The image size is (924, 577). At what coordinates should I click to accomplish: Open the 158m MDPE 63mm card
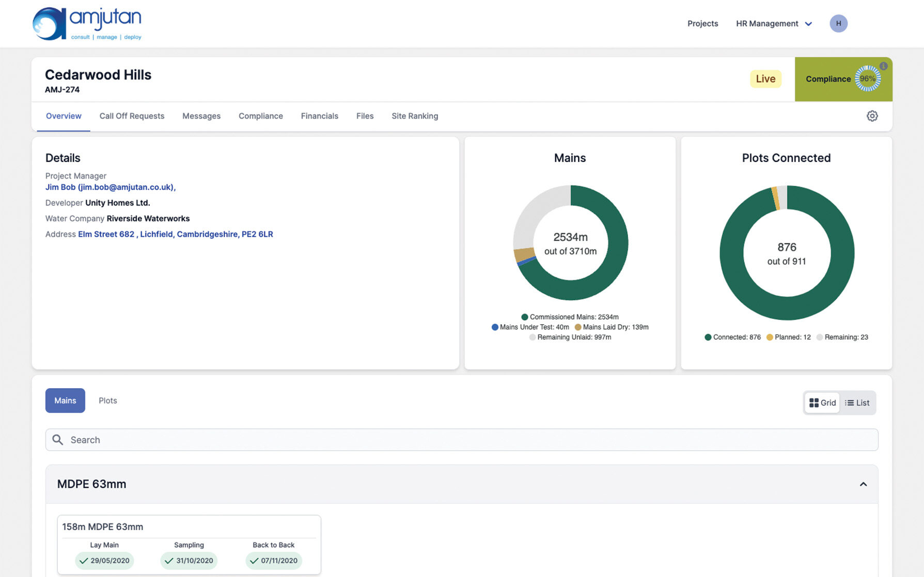pos(103,527)
